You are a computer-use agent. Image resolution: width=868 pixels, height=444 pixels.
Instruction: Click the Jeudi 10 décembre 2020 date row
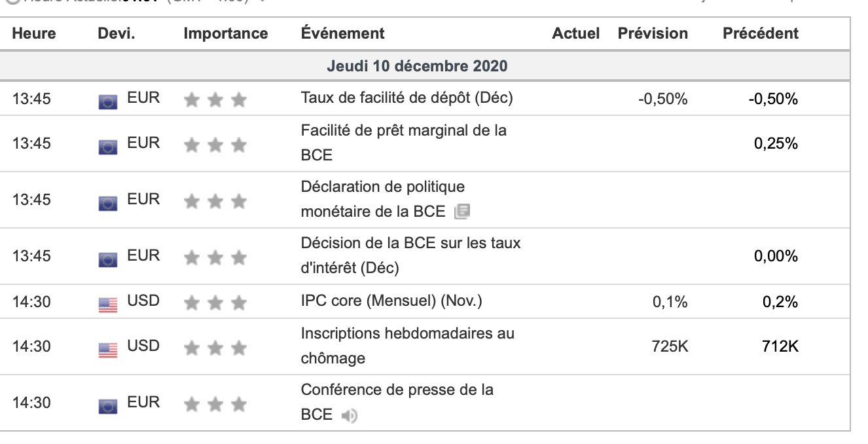coord(417,66)
